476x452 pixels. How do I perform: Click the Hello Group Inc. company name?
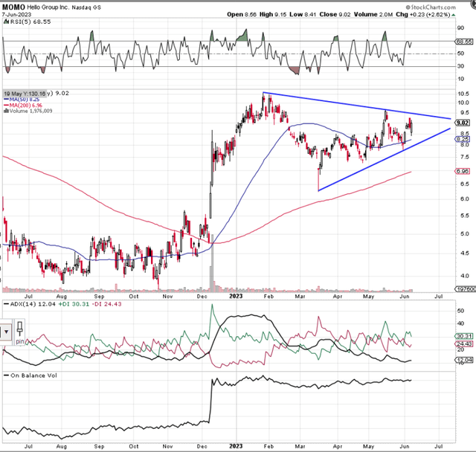tap(48, 7)
